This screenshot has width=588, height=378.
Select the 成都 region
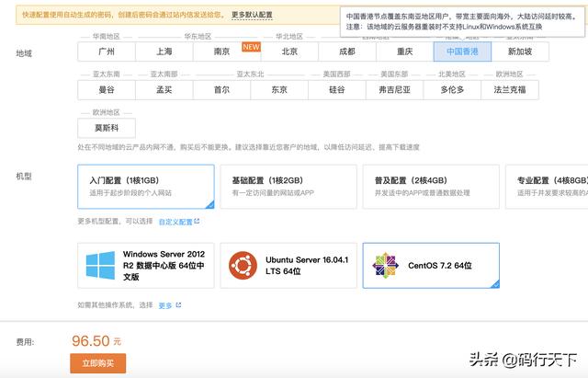(347, 52)
